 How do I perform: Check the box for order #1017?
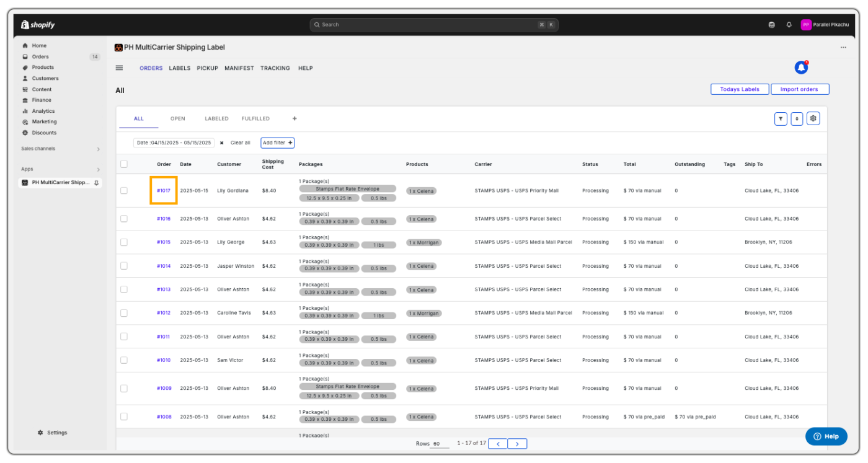pos(124,191)
